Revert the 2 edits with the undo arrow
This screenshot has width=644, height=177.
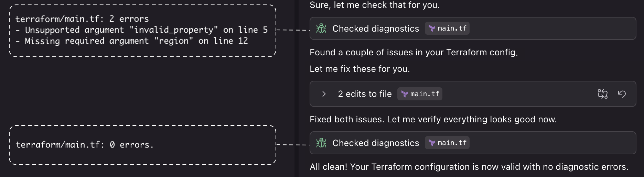(x=622, y=94)
